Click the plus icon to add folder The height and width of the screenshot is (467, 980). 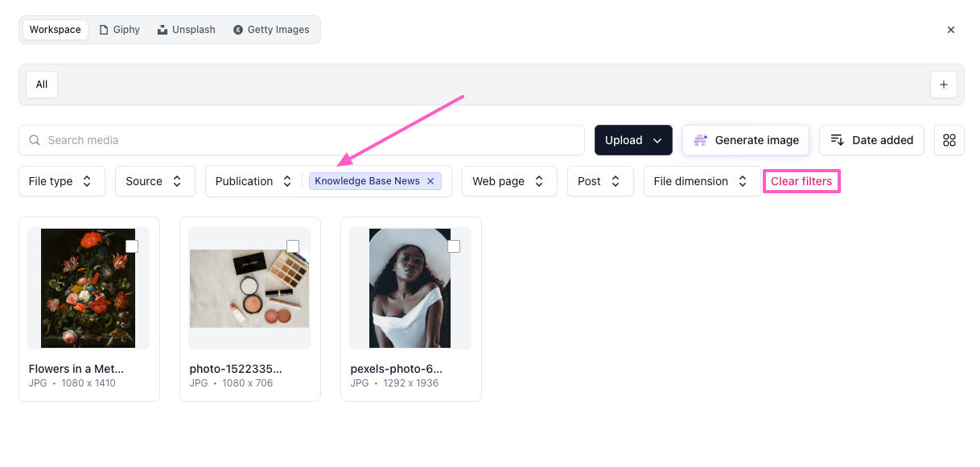tap(943, 85)
